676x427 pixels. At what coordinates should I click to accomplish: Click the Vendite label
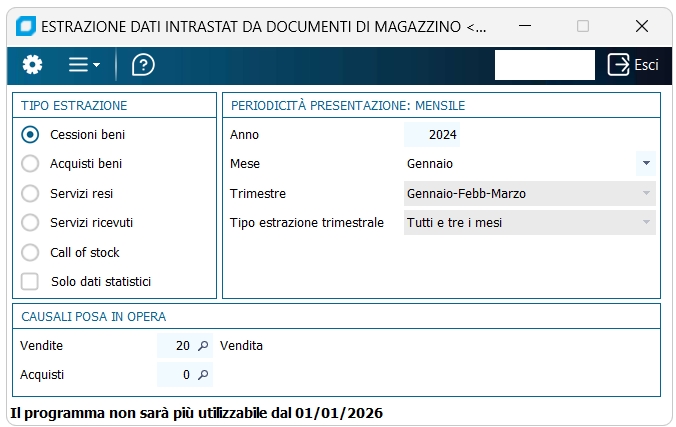[41, 345]
